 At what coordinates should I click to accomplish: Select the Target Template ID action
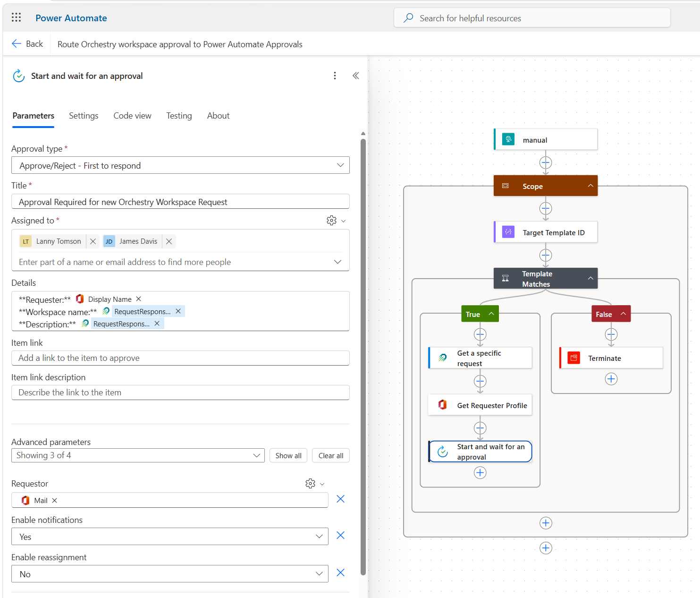click(546, 232)
